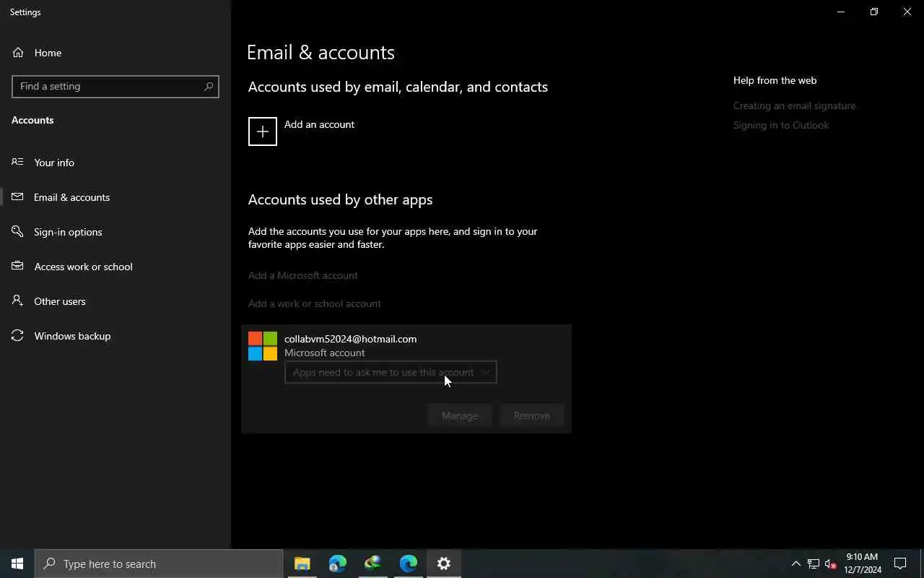This screenshot has height=578, width=924.
Task: Open Access work or school page
Action: click(x=115, y=266)
